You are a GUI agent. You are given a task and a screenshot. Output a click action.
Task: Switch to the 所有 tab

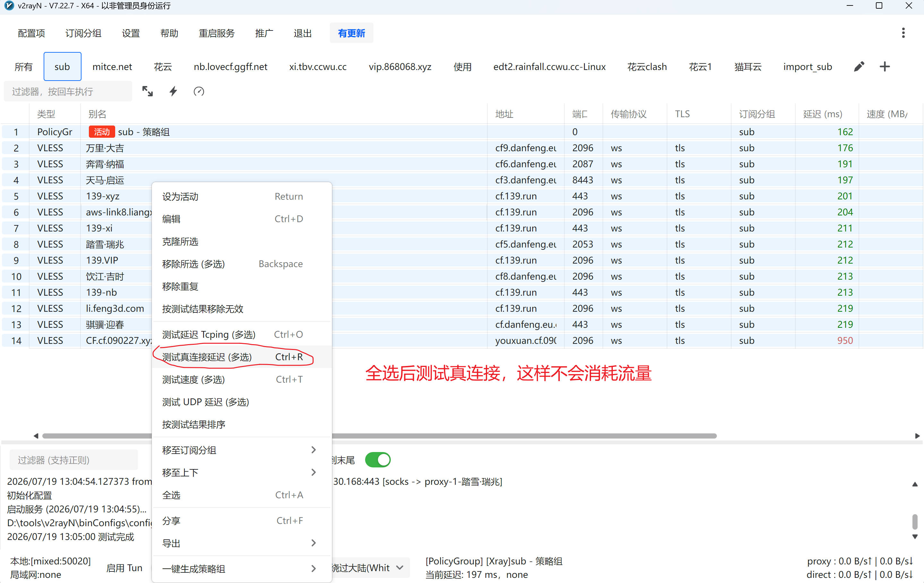click(x=23, y=67)
